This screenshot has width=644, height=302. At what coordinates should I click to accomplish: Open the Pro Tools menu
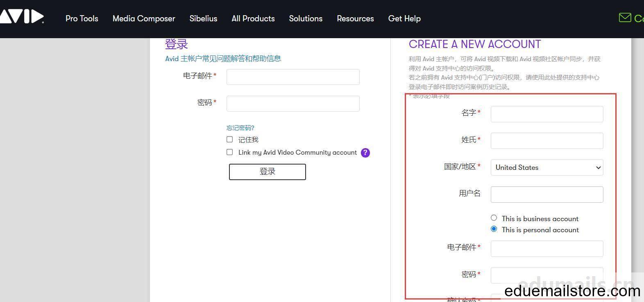(82, 18)
